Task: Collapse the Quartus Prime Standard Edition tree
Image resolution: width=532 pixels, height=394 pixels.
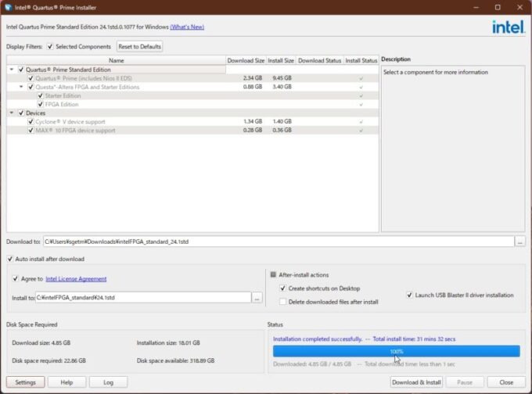Action: [x=12, y=70]
